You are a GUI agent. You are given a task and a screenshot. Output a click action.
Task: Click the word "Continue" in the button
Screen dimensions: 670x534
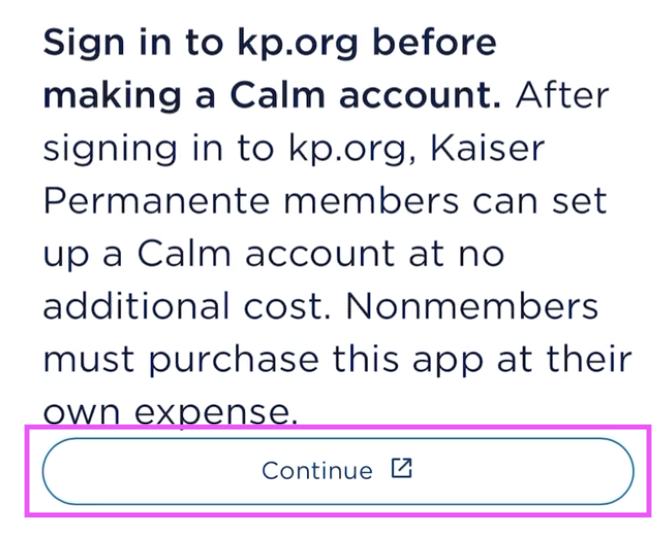coord(317,470)
